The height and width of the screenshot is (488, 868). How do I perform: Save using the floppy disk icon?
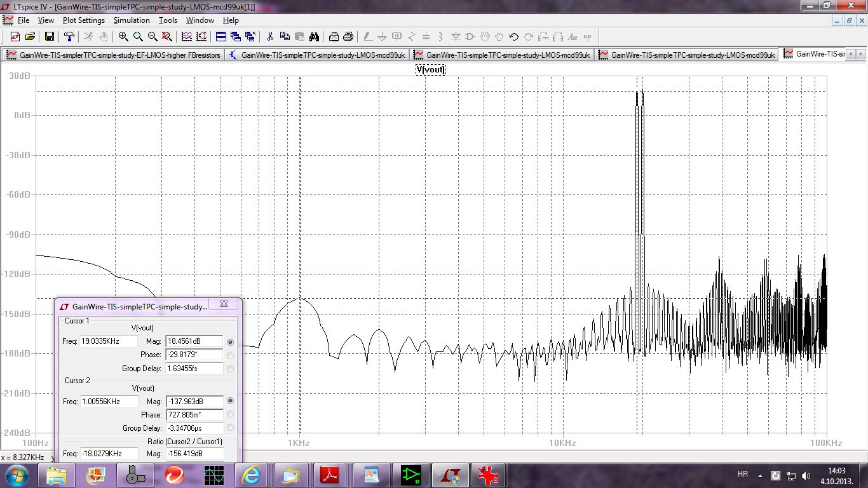[49, 37]
